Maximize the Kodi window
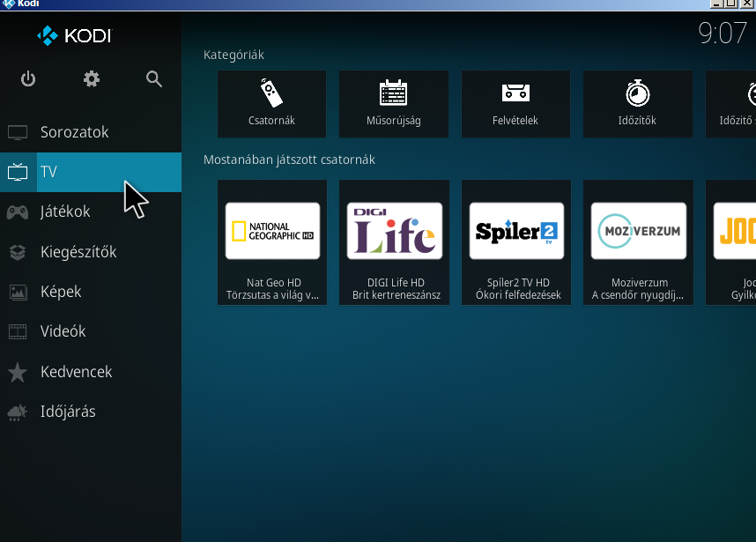Screen dimensions: 756x542 click(731, 4)
